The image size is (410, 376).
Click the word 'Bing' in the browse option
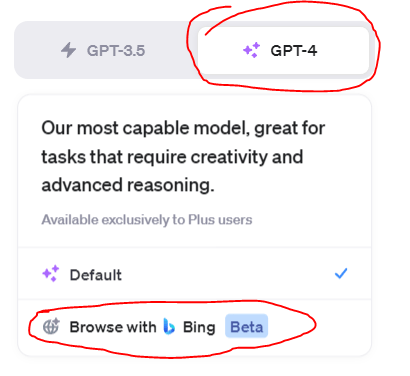tap(199, 327)
